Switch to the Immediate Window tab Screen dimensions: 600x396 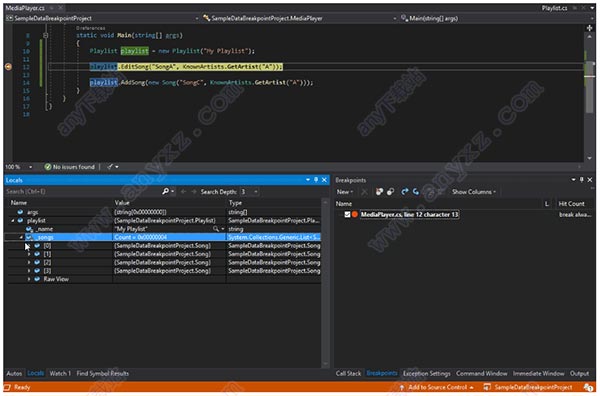pyautogui.click(x=538, y=373)
